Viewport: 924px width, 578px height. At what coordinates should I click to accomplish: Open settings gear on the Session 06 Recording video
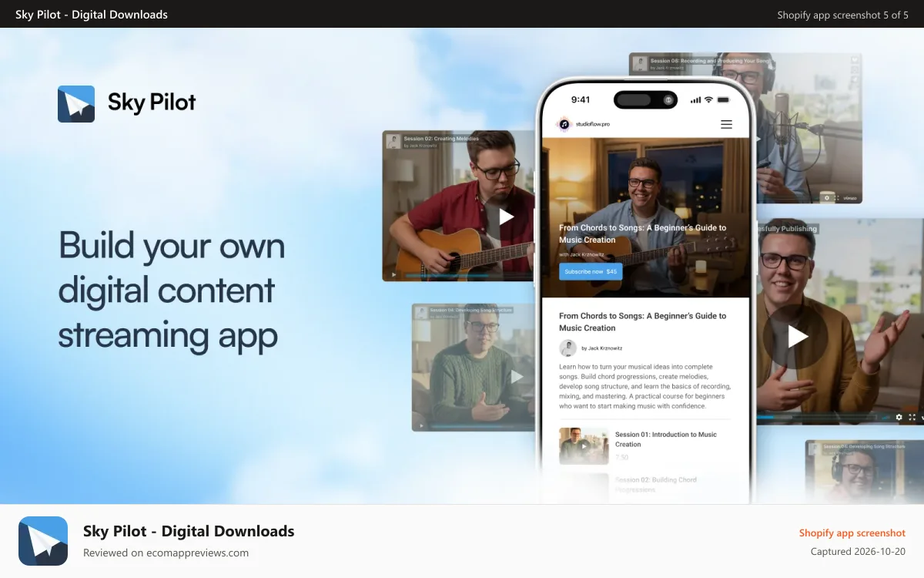827,197
